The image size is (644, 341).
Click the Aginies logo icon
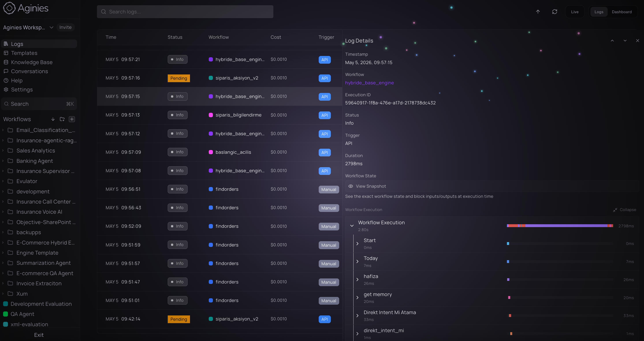(x=9, y=8)
